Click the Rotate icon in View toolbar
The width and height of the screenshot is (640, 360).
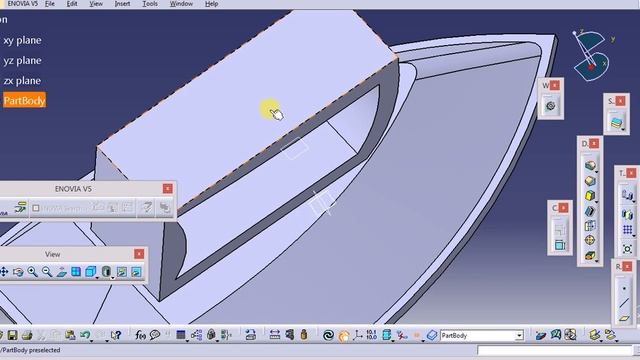(x=18, y=272)
